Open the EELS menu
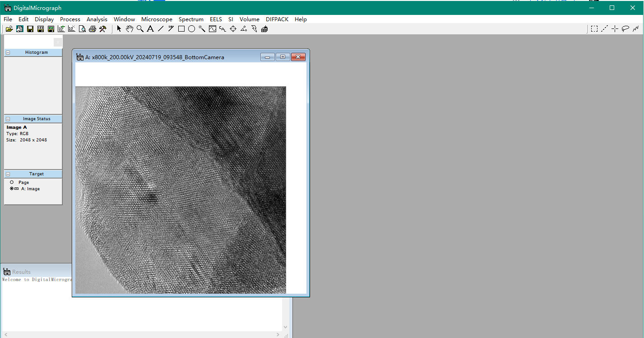644x338 pixels. [216, 19]
